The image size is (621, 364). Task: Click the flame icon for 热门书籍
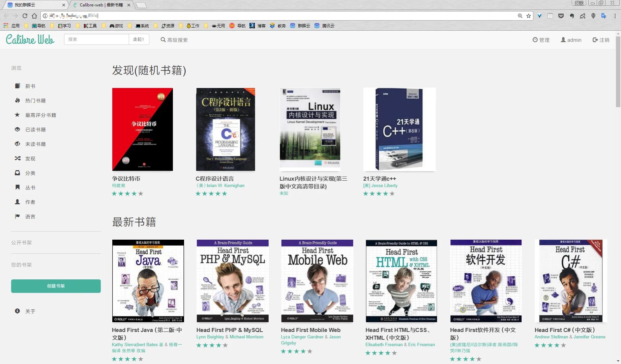(x=18, y=100)
